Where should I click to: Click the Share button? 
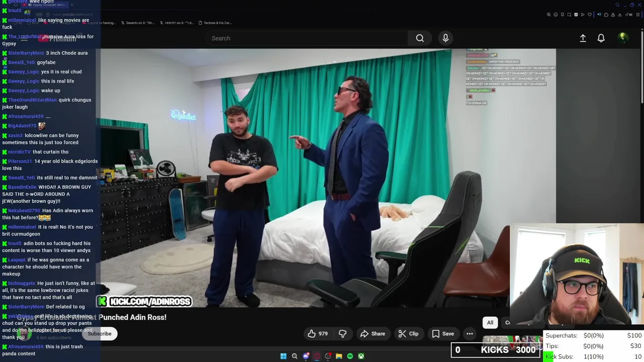[373, 334]
